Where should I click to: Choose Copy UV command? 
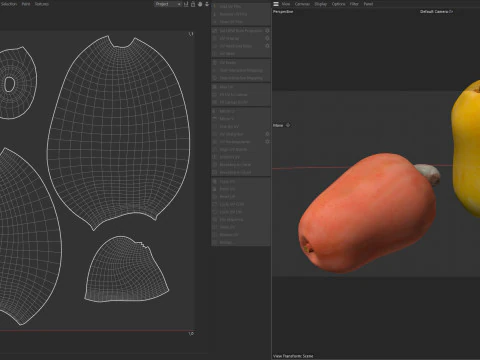coord(227,182)
